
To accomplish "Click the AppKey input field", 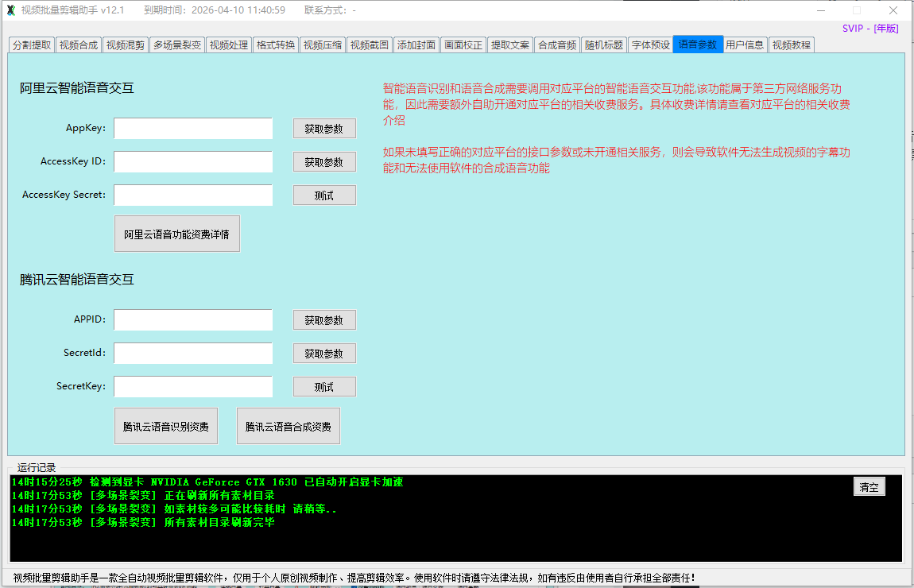I will pos(193,129).
